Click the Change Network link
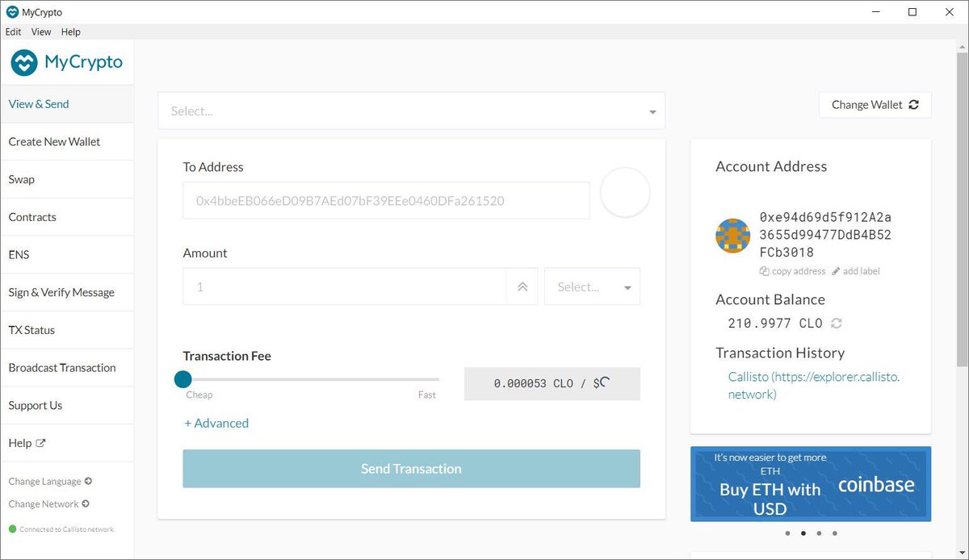The image size is (969, 560). click(48, 504)
